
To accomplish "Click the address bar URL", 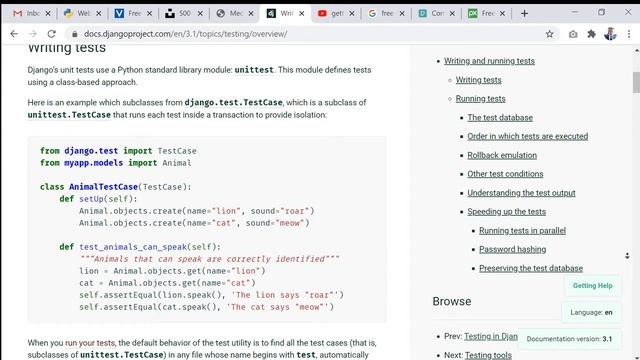I will tap(186, 34).
